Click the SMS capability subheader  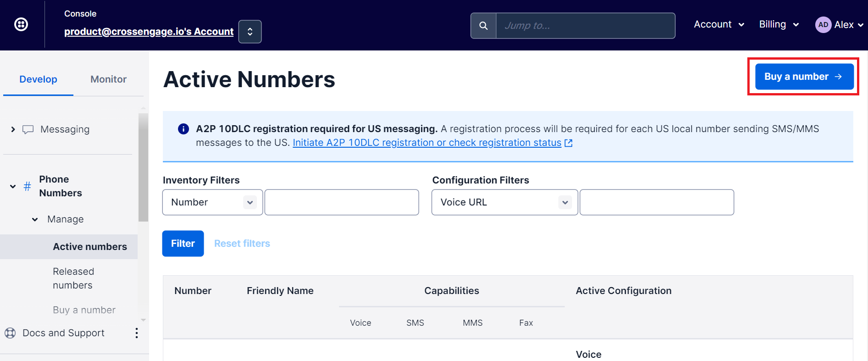point(415,323)
